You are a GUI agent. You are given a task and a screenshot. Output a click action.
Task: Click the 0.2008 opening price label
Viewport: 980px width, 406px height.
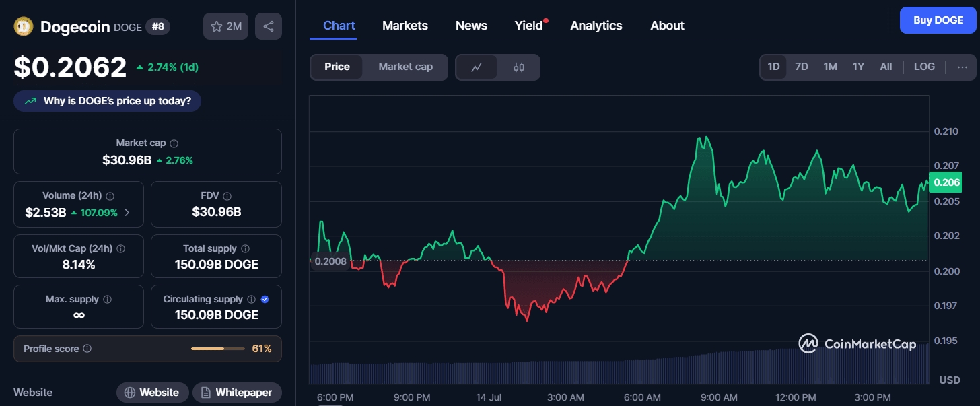(330, 261)
